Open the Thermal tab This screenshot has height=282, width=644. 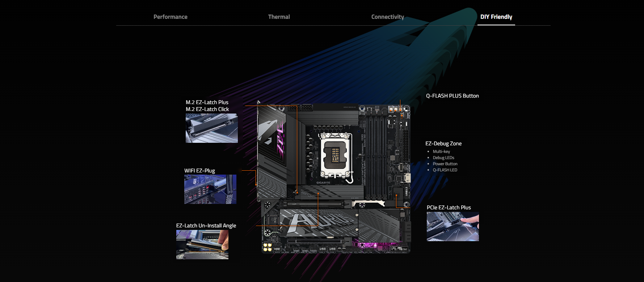pyautogui.click(x=279, y=17)
